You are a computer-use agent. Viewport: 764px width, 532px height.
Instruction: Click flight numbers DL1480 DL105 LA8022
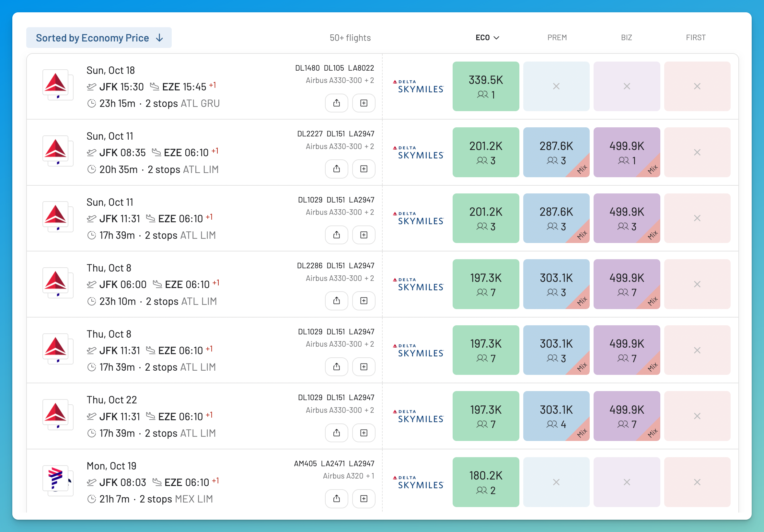(334, 68)
